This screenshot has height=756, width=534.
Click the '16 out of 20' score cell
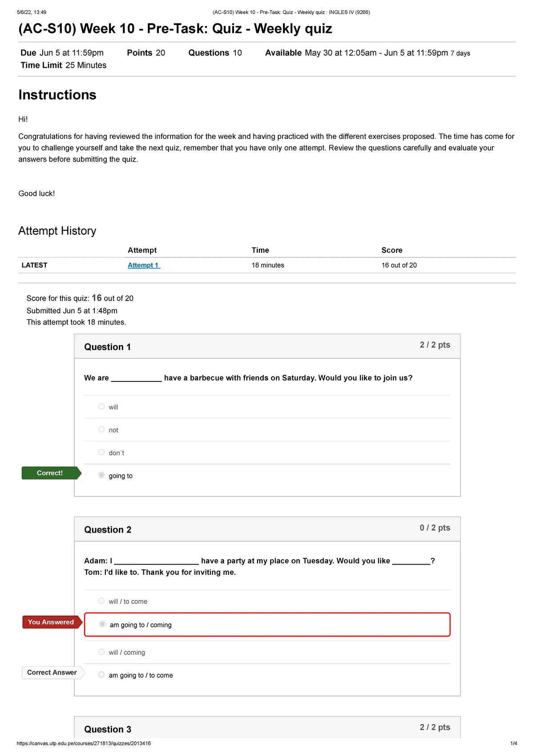coord(399,265)
